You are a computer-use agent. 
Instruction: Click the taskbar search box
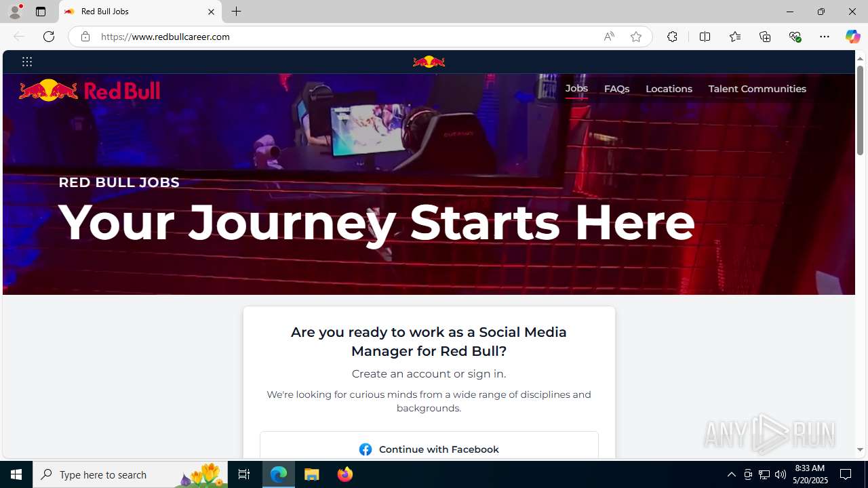(x=130, y=474)
